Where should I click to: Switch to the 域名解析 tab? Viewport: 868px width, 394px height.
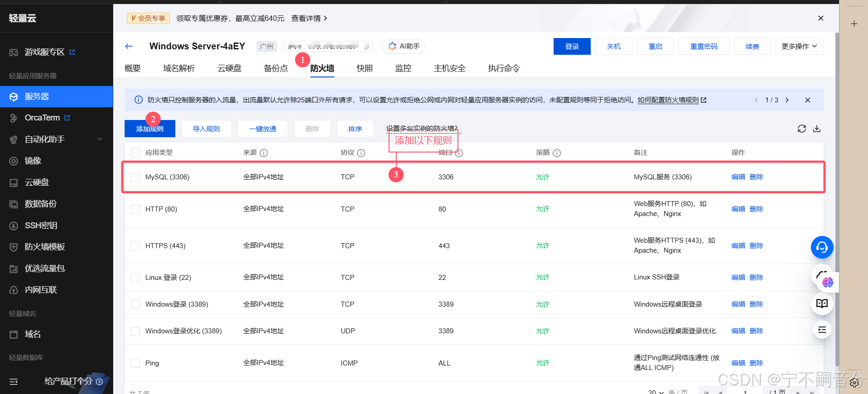[x=179, y=68]
